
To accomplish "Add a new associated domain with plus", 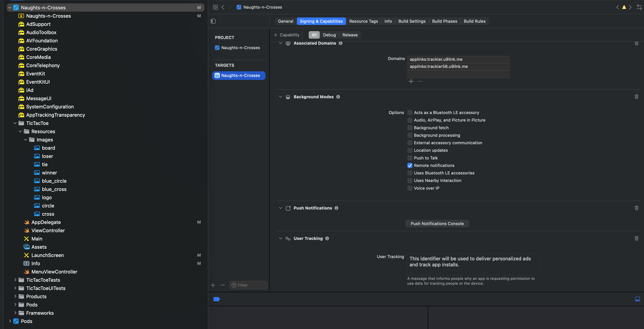I will (x=411, y=81).
